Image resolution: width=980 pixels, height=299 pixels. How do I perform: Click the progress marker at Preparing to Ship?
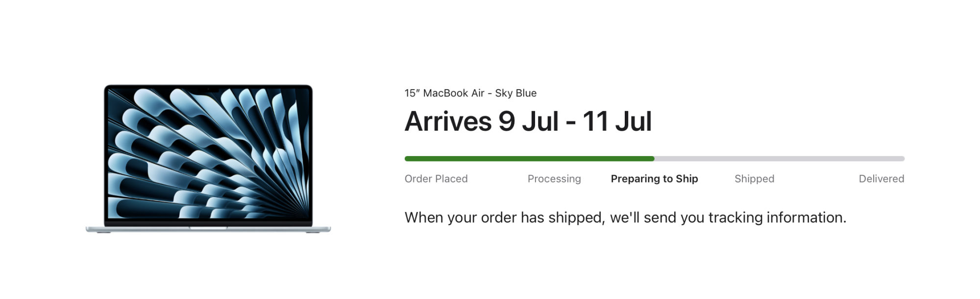[654, 158]
